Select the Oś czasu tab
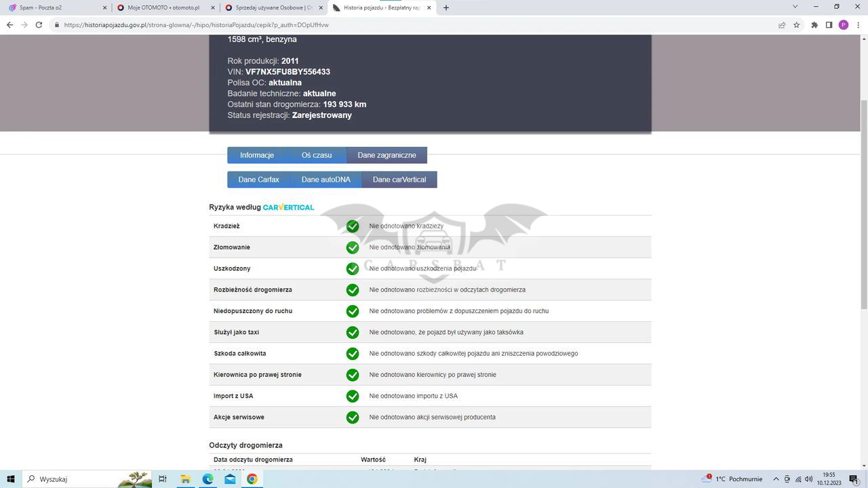 pyautogui.click(x=317, y=155)
